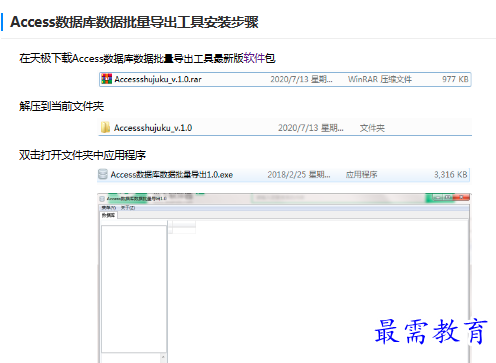Click the 文件夹 type label of folder row
Image resolution: width=496 pixels, height=363 pixels.
click(372, 128)
